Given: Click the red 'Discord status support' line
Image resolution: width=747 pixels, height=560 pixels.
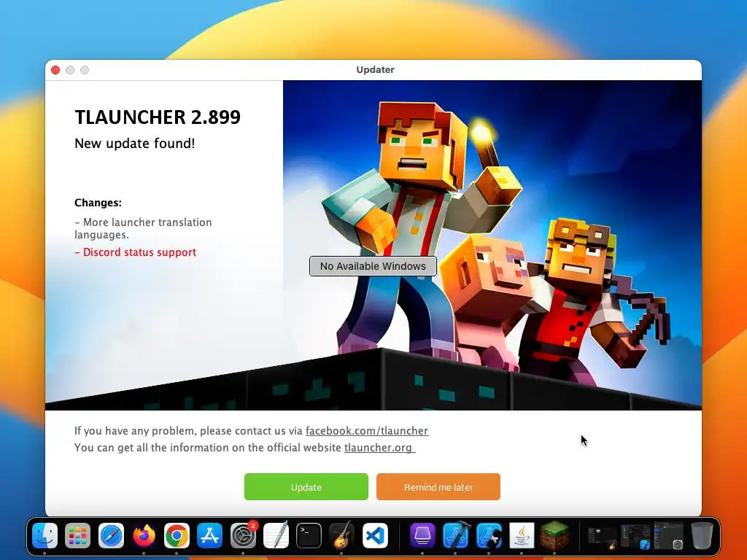Looking at the screenshot, I should click(x=135, y=252).
